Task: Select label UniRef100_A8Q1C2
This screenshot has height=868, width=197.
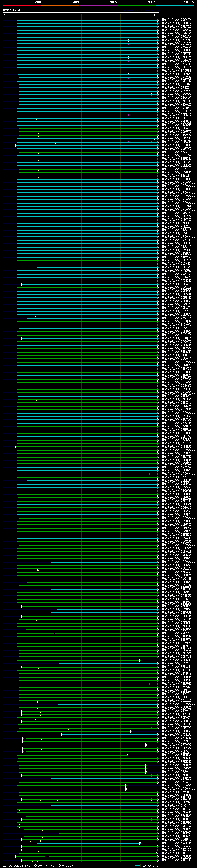Action: tap(177, 568)
